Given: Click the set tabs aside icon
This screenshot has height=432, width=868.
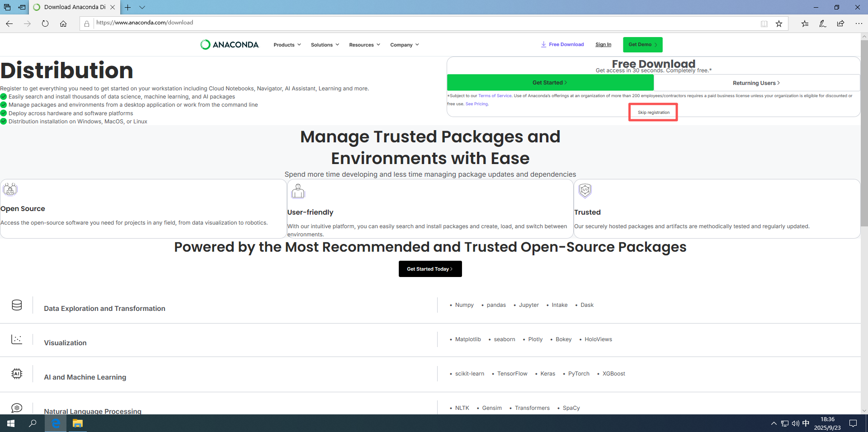Looking at the screenshot, I should point(22,7).
